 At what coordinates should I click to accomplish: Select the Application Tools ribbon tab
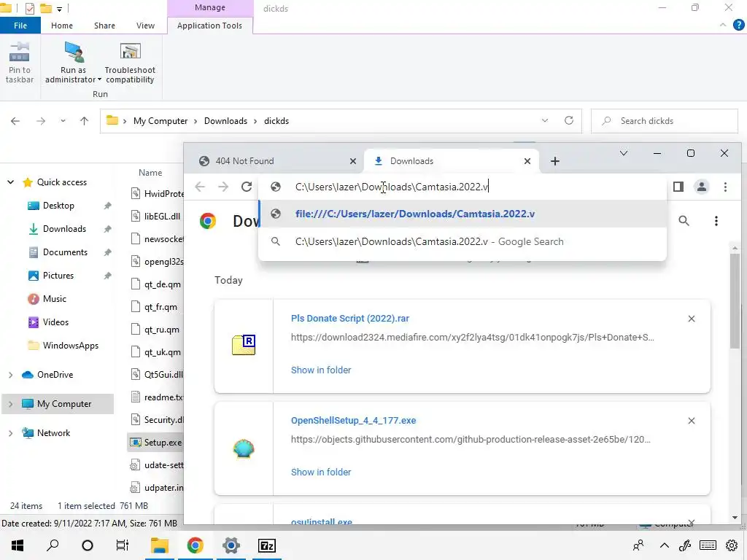point(209,26)
